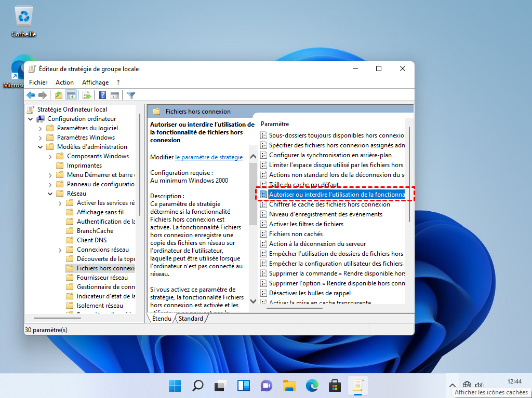Viewport: 532px width, 398px height.
Task: Click the 'le paramètre de stratégie' link
Action: (x=209, y=157)
